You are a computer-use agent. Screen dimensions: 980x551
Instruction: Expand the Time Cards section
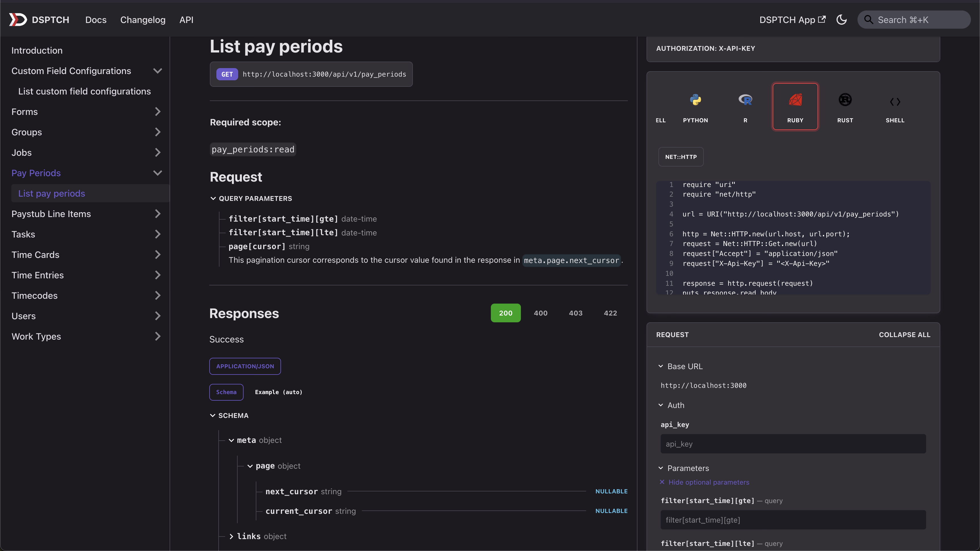pyautogui.click(x=157, y=255)
